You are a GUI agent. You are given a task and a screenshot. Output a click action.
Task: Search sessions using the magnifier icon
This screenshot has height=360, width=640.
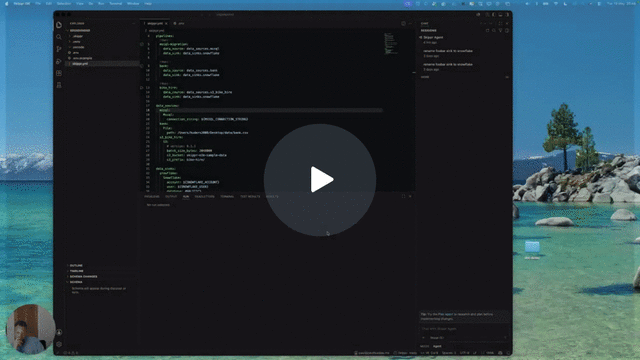(x=494, y=31)
